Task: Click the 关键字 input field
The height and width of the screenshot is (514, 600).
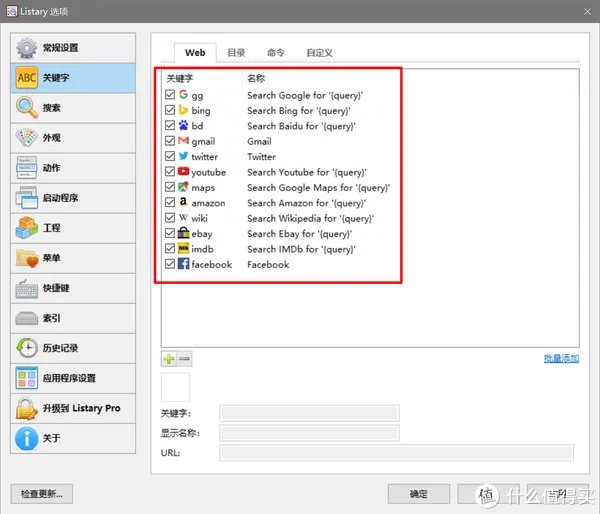Action: [x=309, y=413]
